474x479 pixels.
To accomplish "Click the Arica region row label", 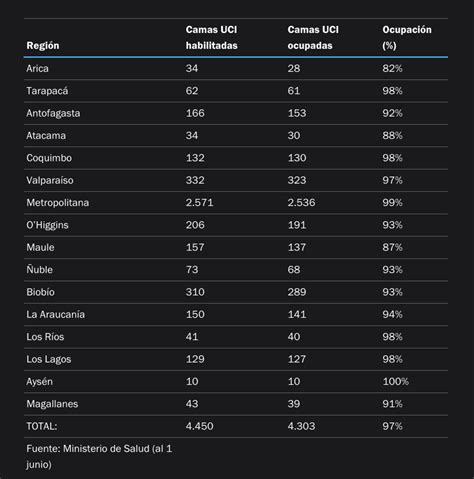I will click(x=37, y=69).
